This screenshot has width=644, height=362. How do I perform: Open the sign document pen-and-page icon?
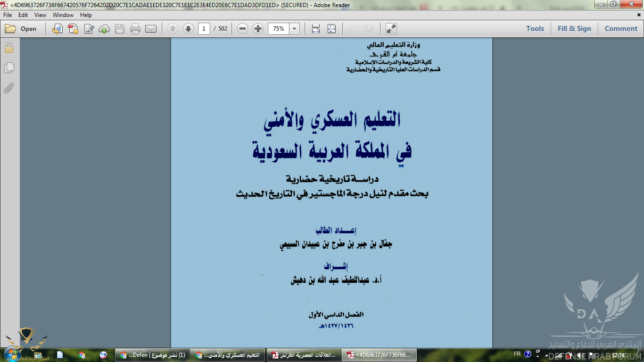click(x=89, y=29)
